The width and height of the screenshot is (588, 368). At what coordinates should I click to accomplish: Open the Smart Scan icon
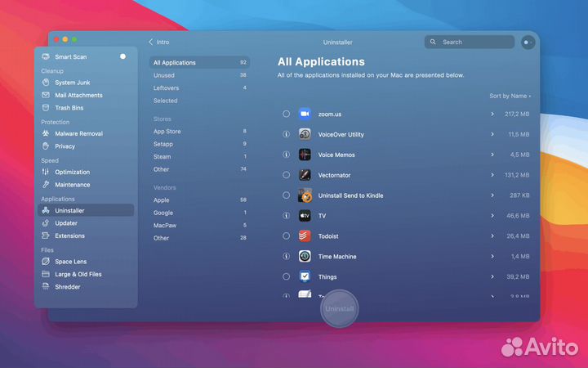[46, 56]
